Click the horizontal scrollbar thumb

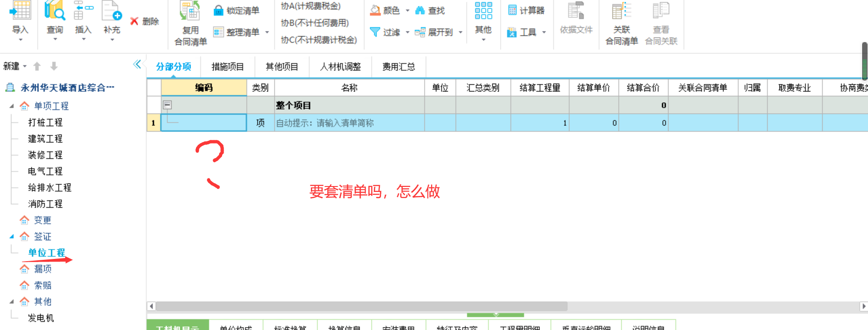coord(362,306)
